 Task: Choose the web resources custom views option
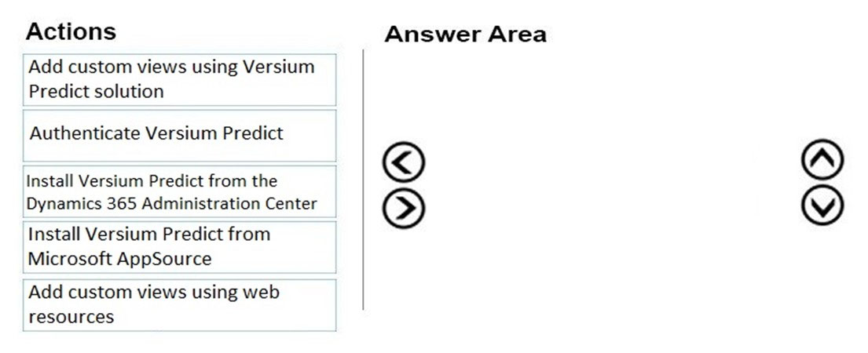click(x=179, y=305)
